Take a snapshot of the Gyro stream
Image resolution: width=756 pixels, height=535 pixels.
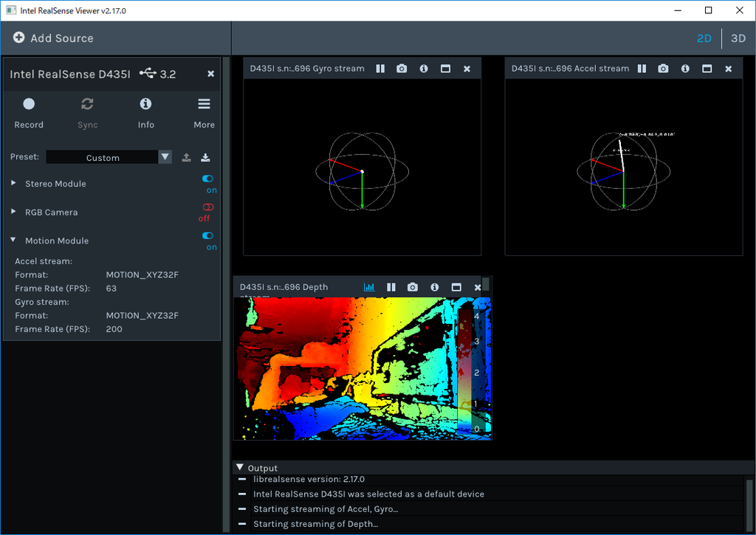pos(402,69)
